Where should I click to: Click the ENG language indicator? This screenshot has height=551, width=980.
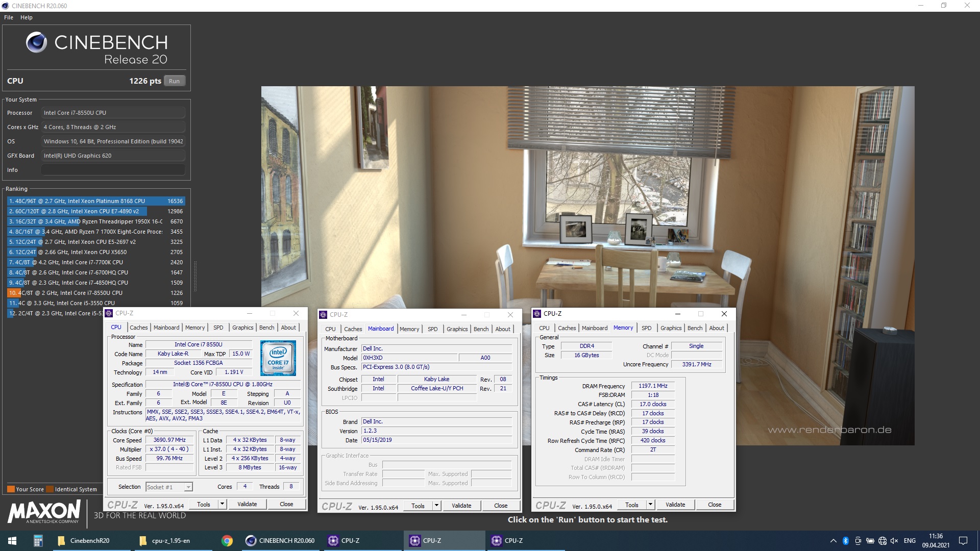[x=910, y=541]
